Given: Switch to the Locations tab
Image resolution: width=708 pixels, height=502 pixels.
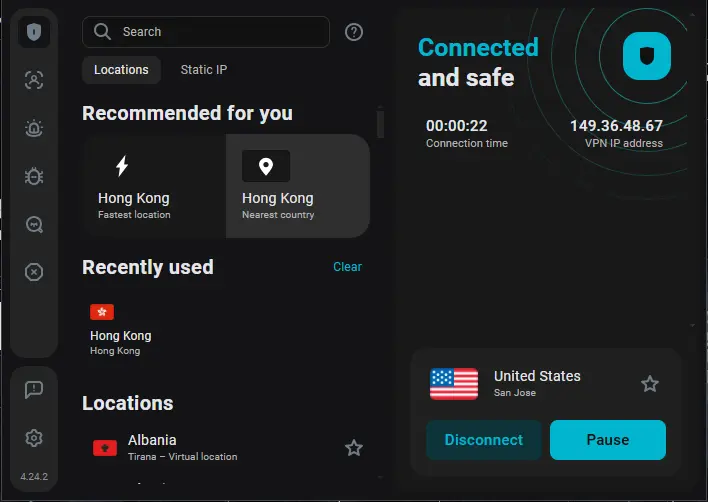Looking at the screenshot, I should pyautogui.click(x=121, y=70).
